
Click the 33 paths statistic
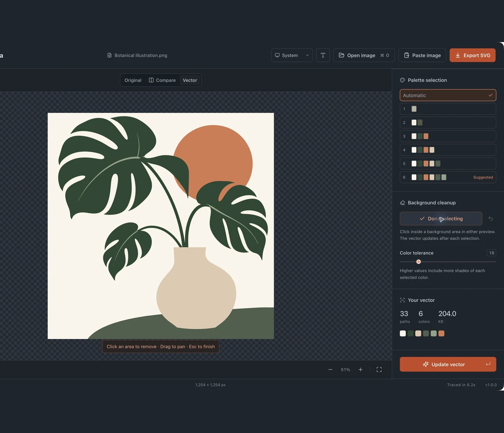(x=404, y=316)
